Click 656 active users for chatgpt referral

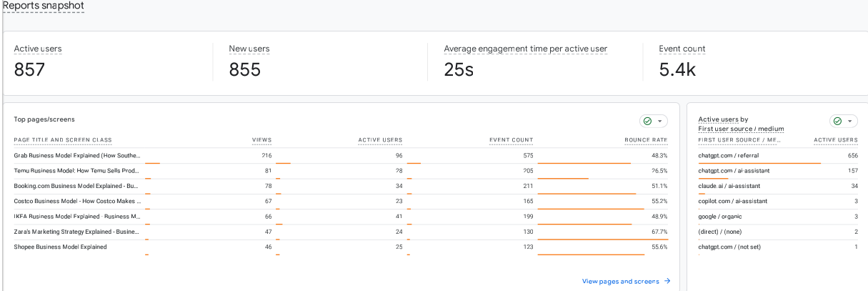pos(852,156)
